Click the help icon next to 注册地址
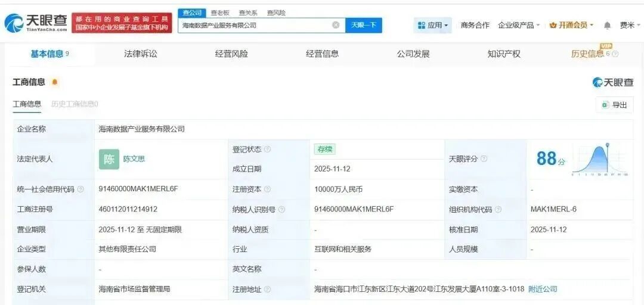Image resolution: width=644 pixels, height=305 pixels. pyautogui.click(x=267, y=290)
